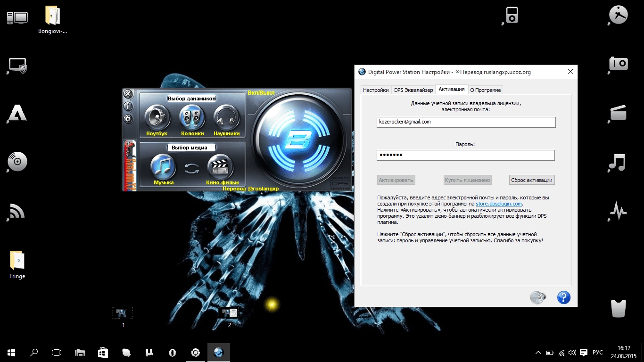
Task: Open the disc desktop shortcut
Action: (x=17, y=162)
